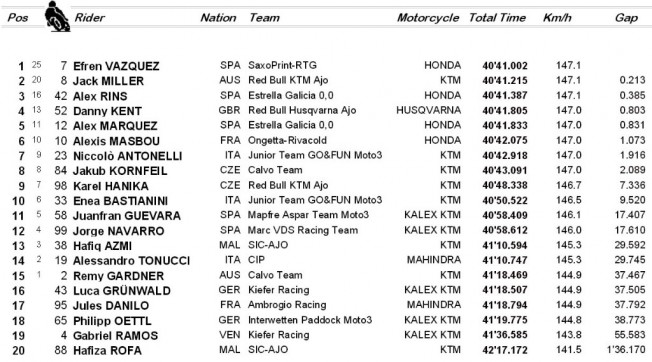Select the Nation column header
Image resolution: width=652 pixels, height=362 pixels.
218,18
